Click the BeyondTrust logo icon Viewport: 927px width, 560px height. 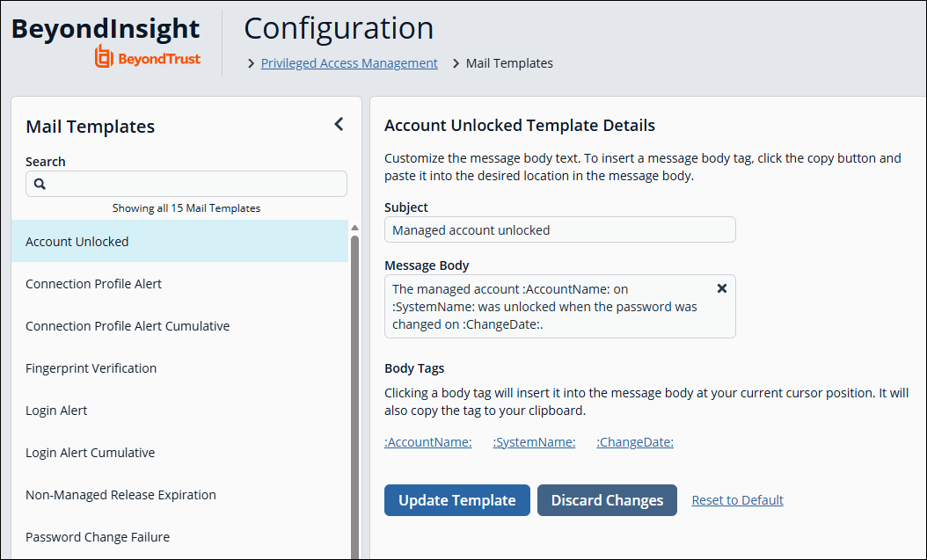click(102, 56)
